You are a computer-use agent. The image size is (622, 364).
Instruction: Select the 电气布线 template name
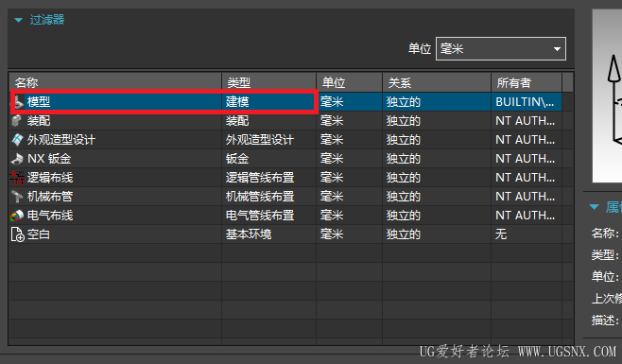(x=50, y=216)
